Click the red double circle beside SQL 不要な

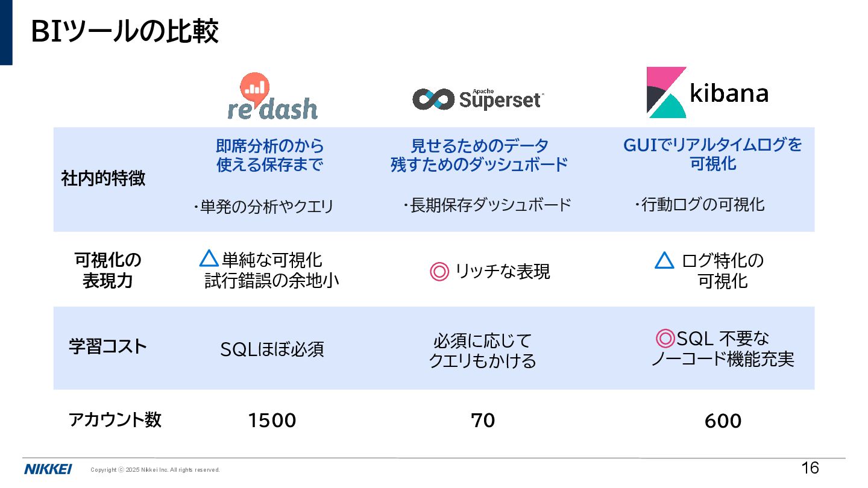point(665,338)
